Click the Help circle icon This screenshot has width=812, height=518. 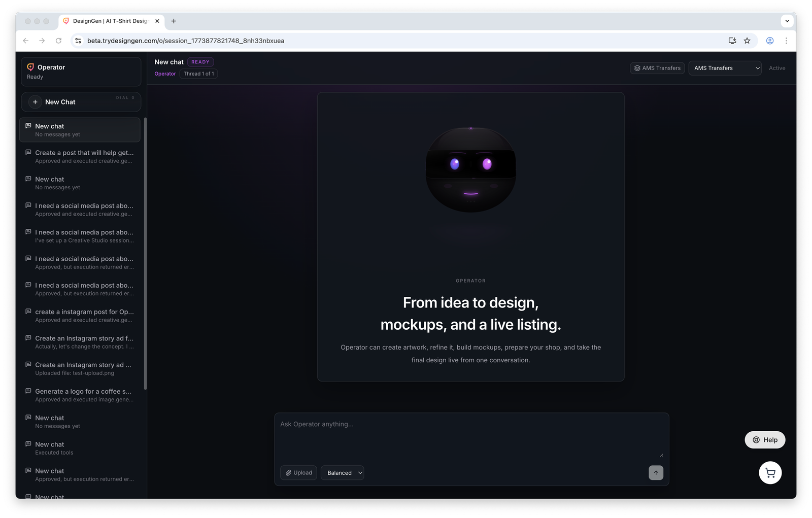(757, 440)
